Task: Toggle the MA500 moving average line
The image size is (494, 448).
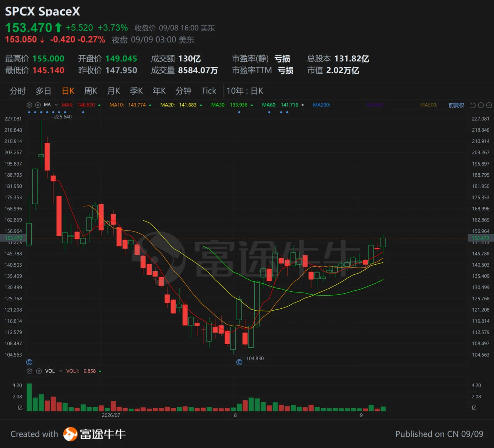Action: click(x=429, y=105)
